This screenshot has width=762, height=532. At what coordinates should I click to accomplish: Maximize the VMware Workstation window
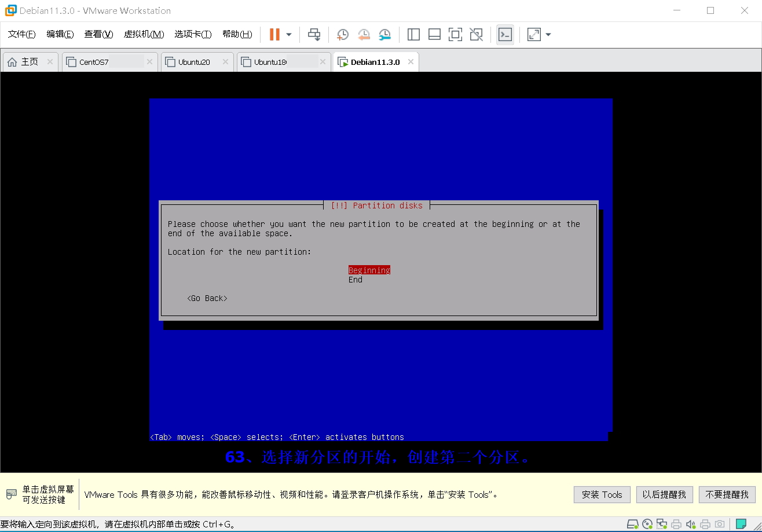710,10
